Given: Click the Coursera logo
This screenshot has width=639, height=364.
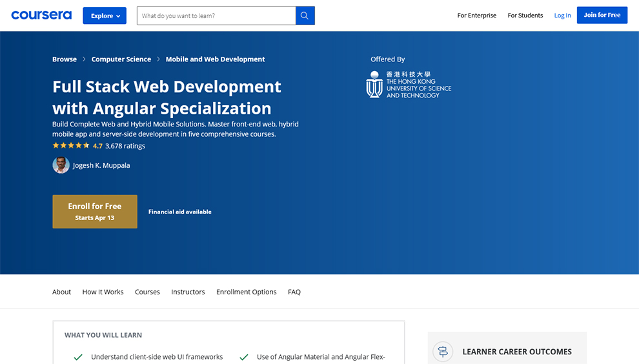Looking at the screenshot, I should click(41, 15).
